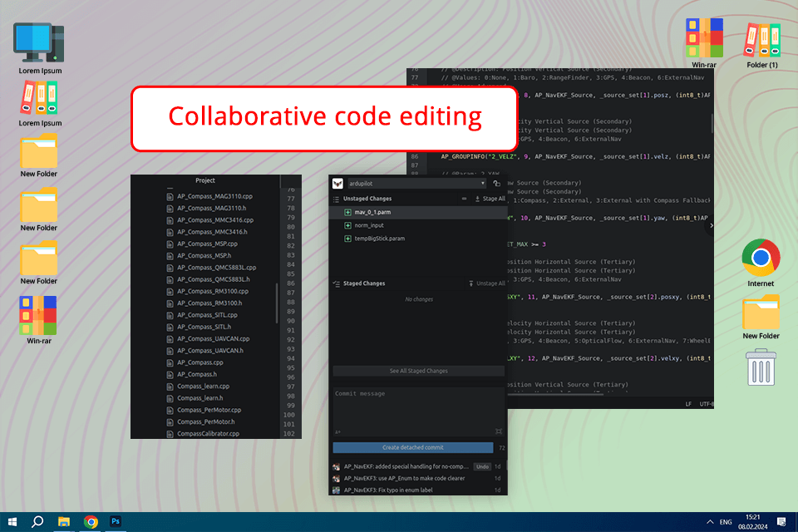Open the Windows Start menu
Screen dimensions: 798x532
coord(12,522)
